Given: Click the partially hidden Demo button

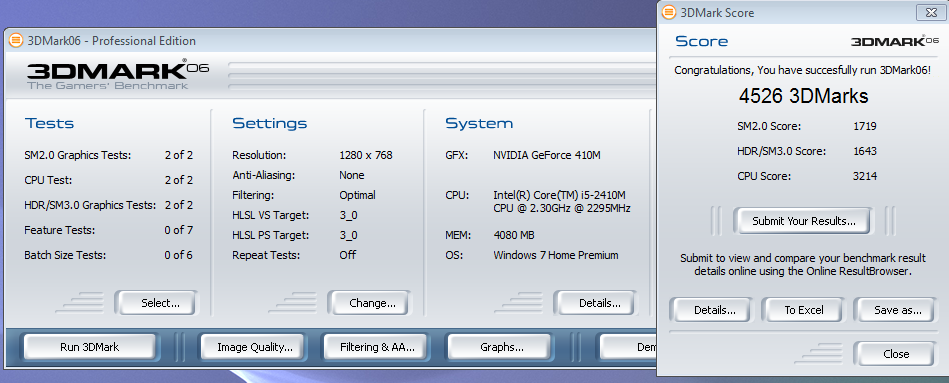Looking at the screenshot, I should pyautogui.click(x=629, y=347).
